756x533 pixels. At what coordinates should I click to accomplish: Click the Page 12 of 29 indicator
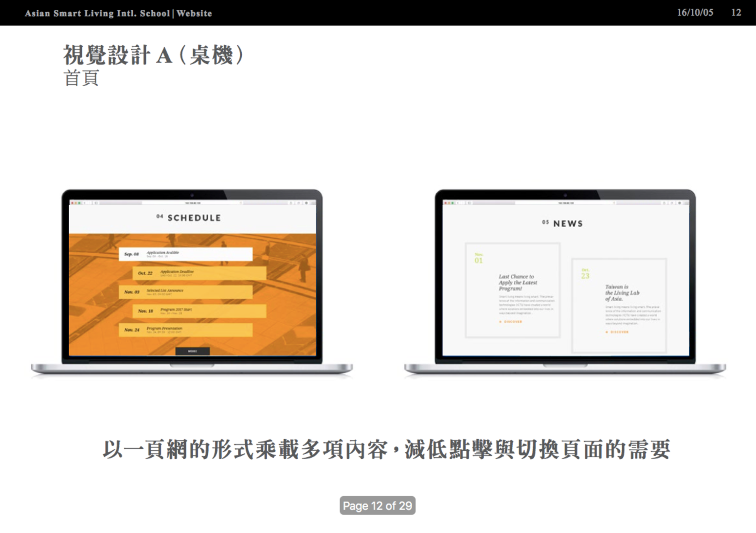click(x=377, y=505)
